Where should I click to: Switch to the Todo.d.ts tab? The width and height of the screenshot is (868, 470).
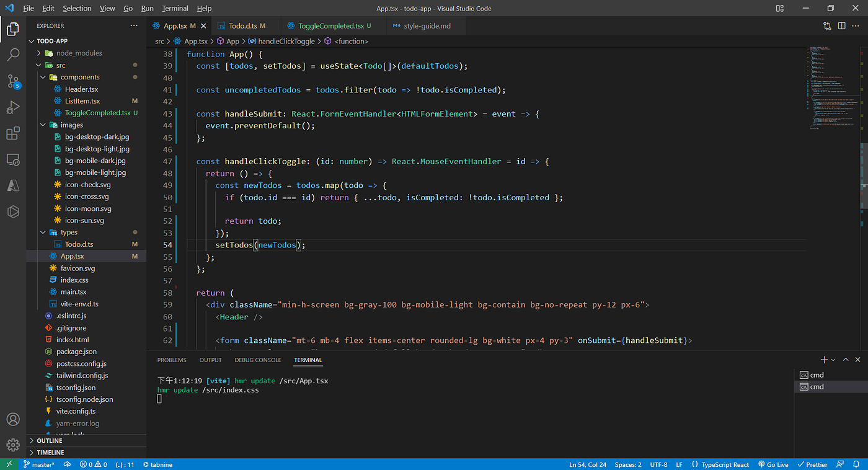click(x=242, y=26)
